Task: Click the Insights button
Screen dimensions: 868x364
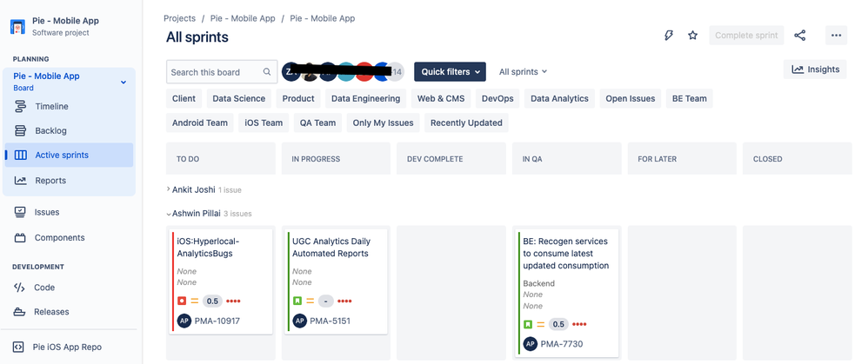Action: (x=815, y=69)
